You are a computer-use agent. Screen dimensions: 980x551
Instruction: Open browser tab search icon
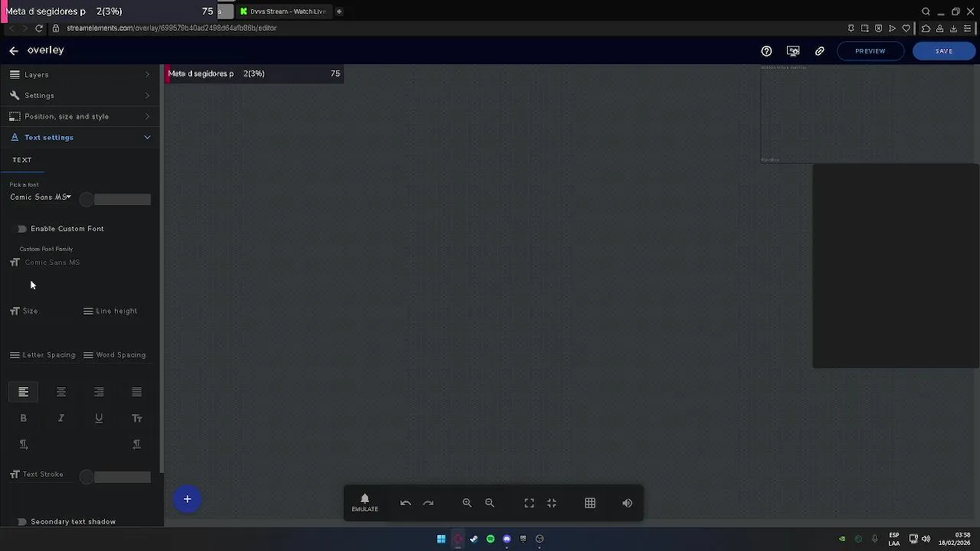926,11
